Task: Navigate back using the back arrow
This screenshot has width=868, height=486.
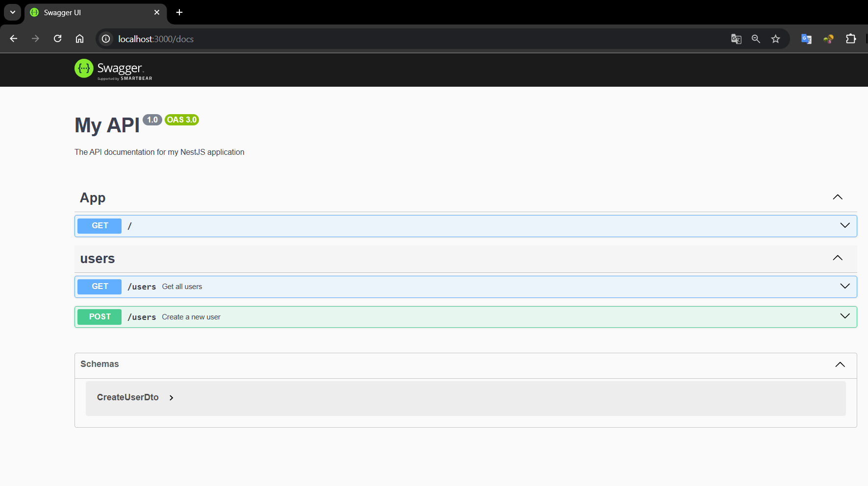Action: [x=13, y=39]
